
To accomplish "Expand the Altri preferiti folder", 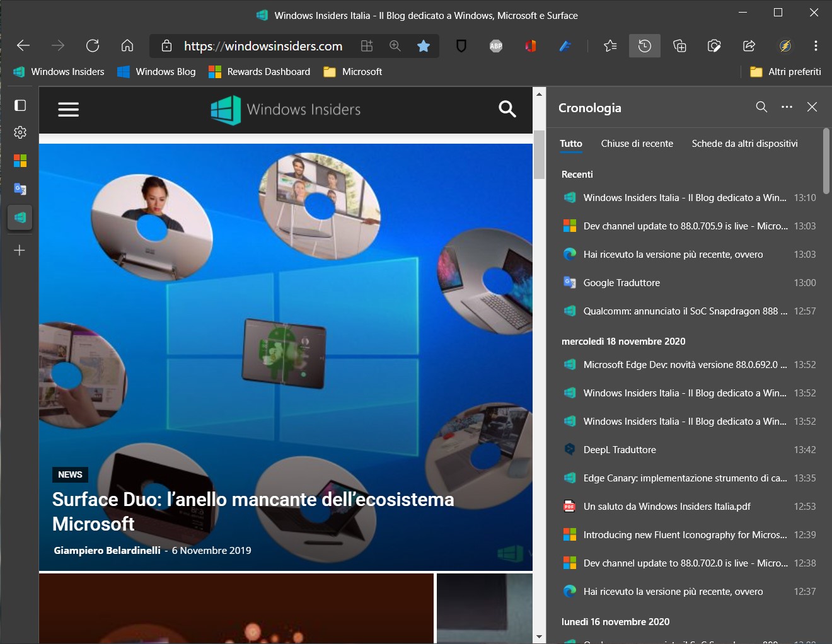I will tap(785, 72).
